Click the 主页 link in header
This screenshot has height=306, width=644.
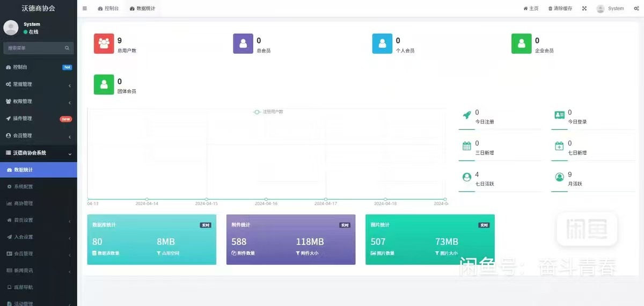click(531, 9)
